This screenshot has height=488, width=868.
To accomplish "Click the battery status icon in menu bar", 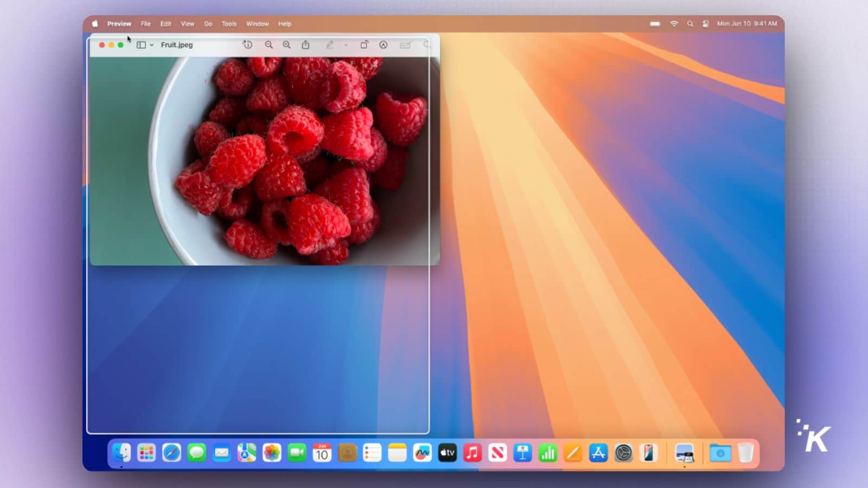I will pos(655,24).
